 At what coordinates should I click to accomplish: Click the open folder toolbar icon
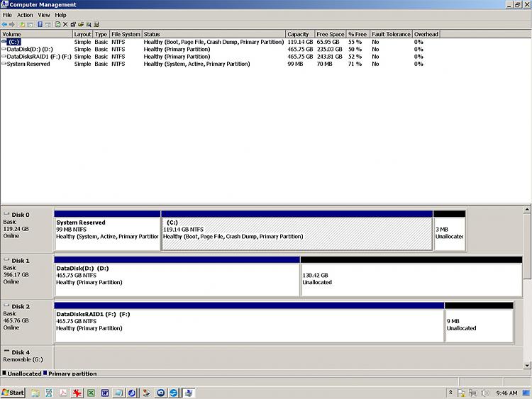(81, 24)
